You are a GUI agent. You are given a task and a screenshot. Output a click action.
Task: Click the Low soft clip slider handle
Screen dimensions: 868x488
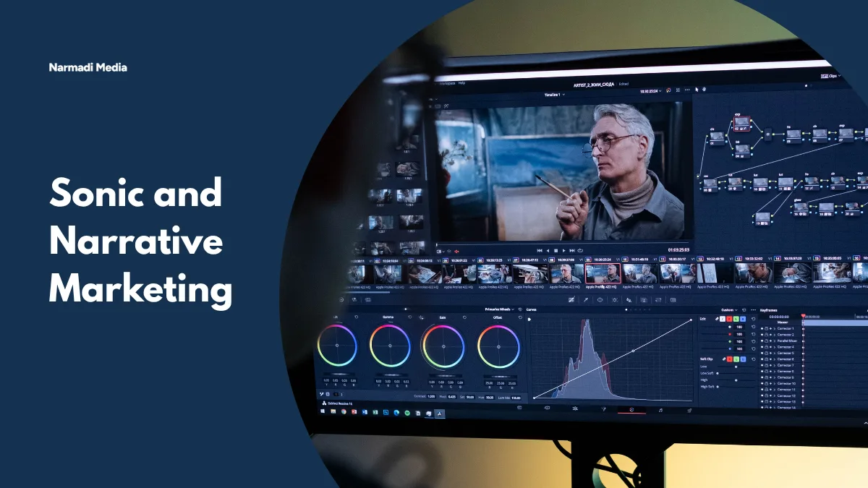click(736, 367)
